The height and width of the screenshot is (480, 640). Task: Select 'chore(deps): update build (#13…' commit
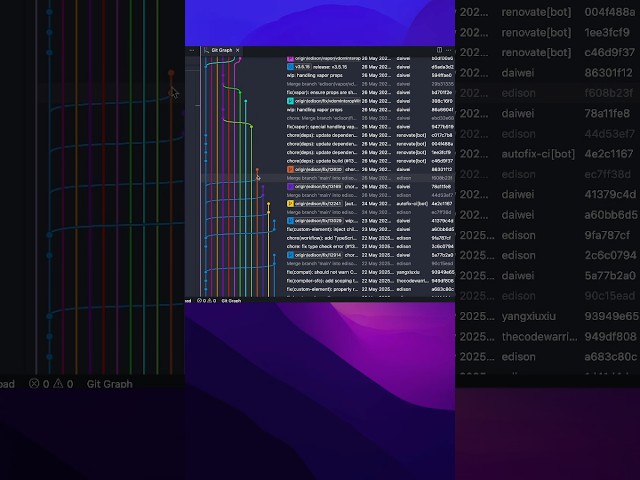pyautogui.click(x=322, y=161)
